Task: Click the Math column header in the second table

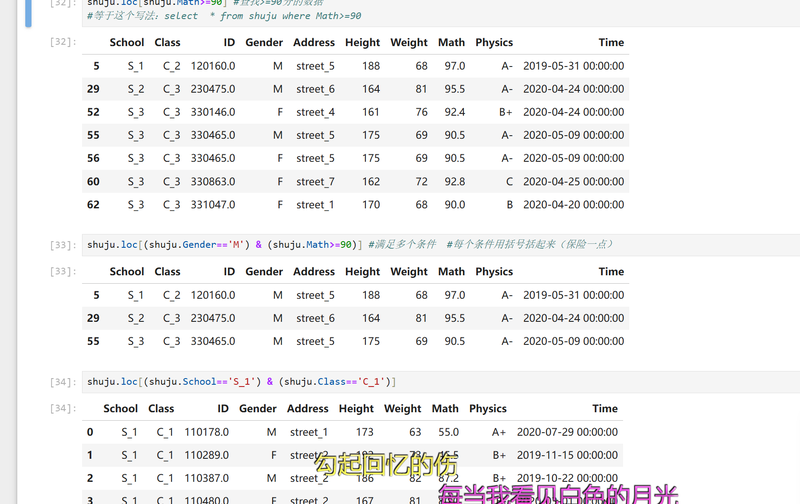Action: (x=451, y=272)
